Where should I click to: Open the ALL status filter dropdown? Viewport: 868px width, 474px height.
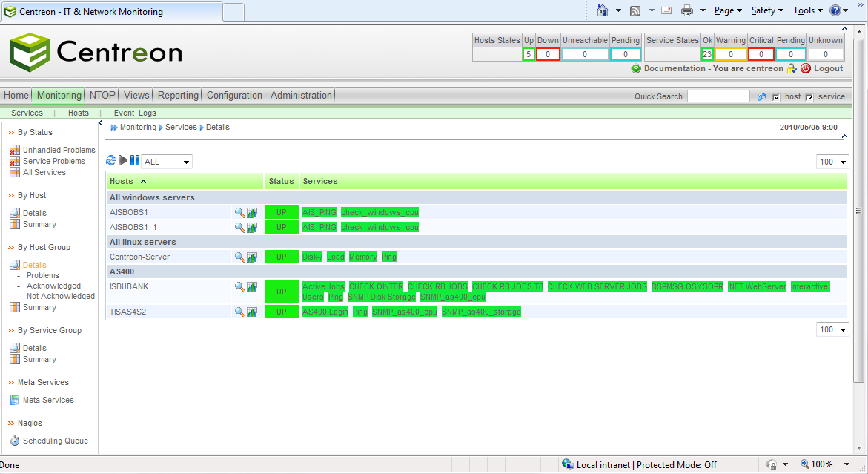click(167, 162)
